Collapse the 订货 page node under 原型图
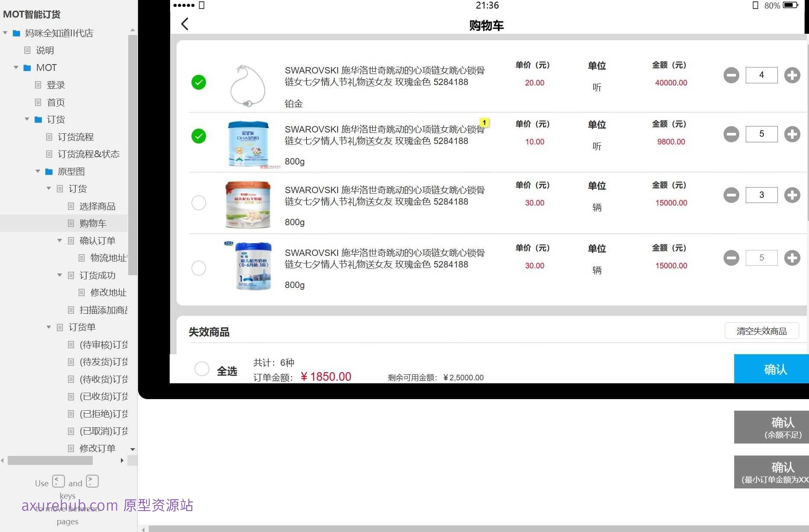 [49, 188]
